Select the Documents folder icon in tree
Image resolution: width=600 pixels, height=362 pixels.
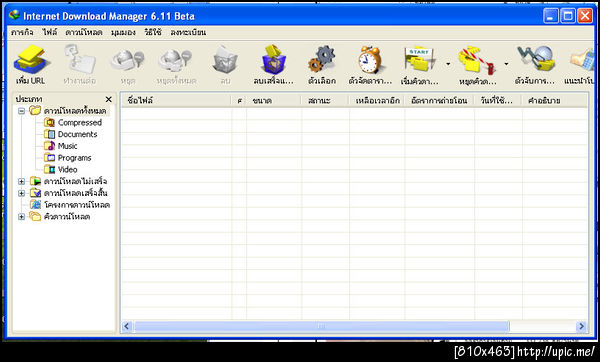(49, 134)
